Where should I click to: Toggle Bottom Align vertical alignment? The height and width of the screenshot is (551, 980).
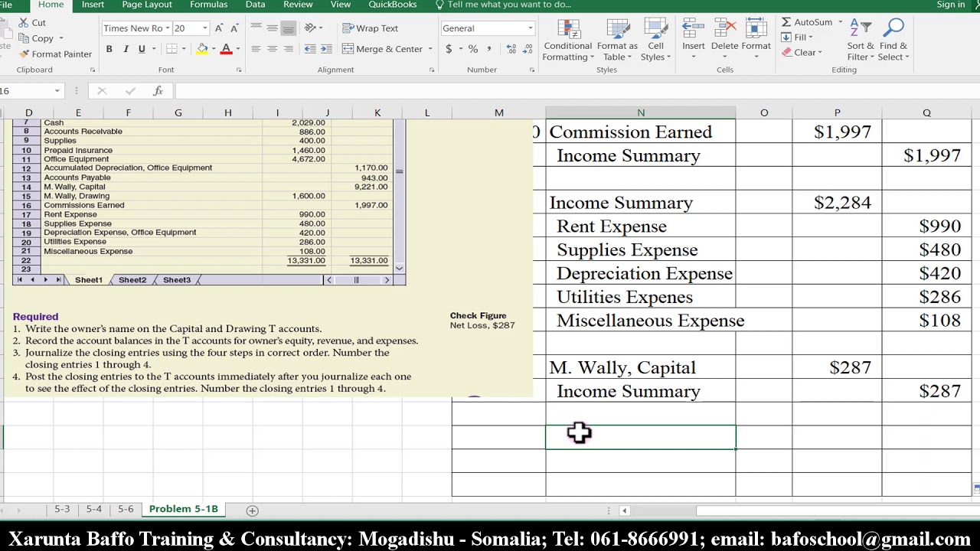(288, 28)
